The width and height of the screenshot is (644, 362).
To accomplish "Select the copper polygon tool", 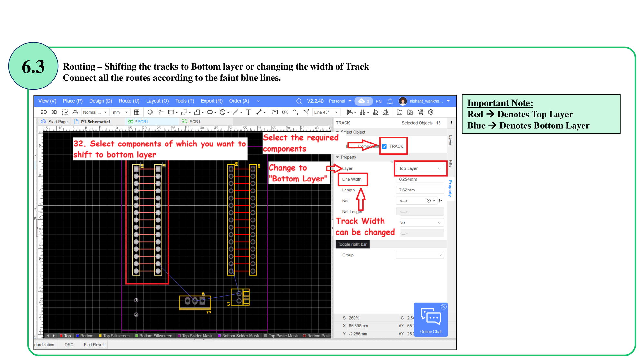I will [x=197, y=112].
